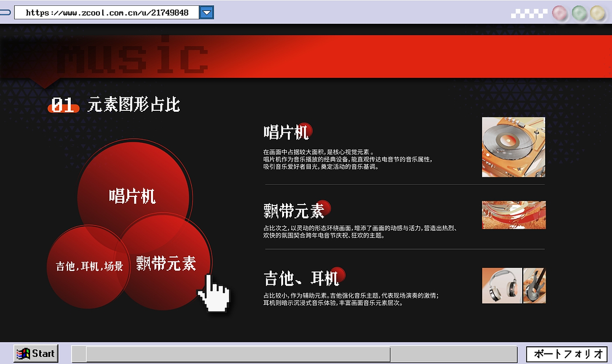612x364 pixels.
Task: Click the pink window control circle
Action: tap(559, 13)
